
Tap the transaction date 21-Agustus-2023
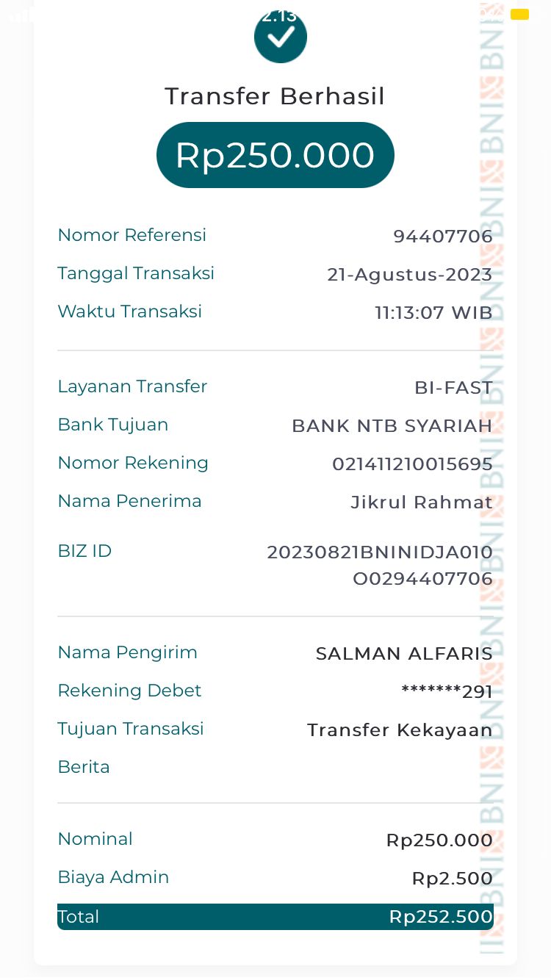[x=409, y=274]
